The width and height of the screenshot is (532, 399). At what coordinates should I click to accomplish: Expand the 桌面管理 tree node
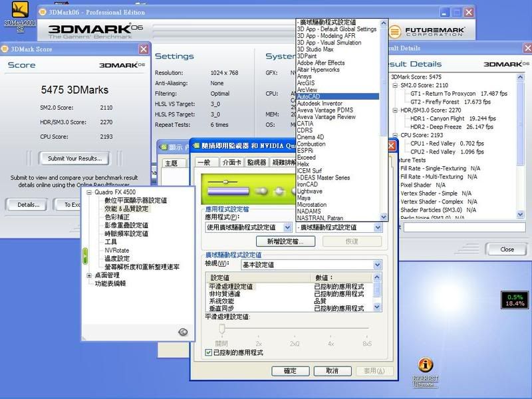pos(89,275)
